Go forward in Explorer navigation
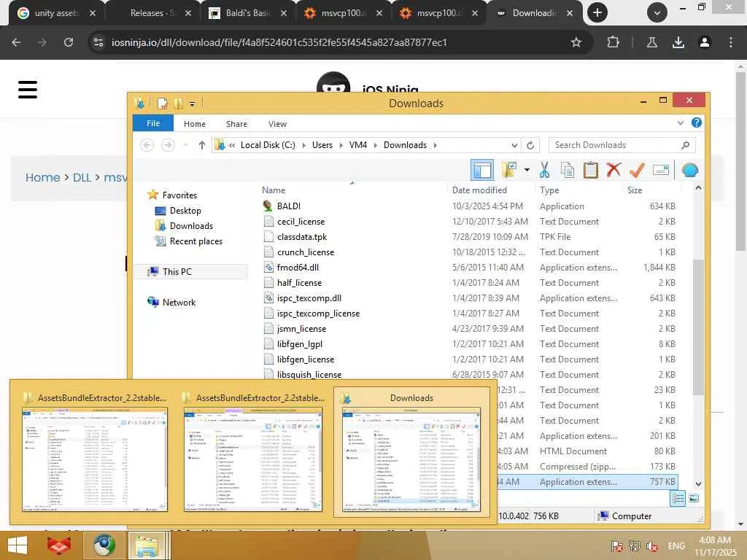This screenshot has height=560, width=747. point(168,145)
